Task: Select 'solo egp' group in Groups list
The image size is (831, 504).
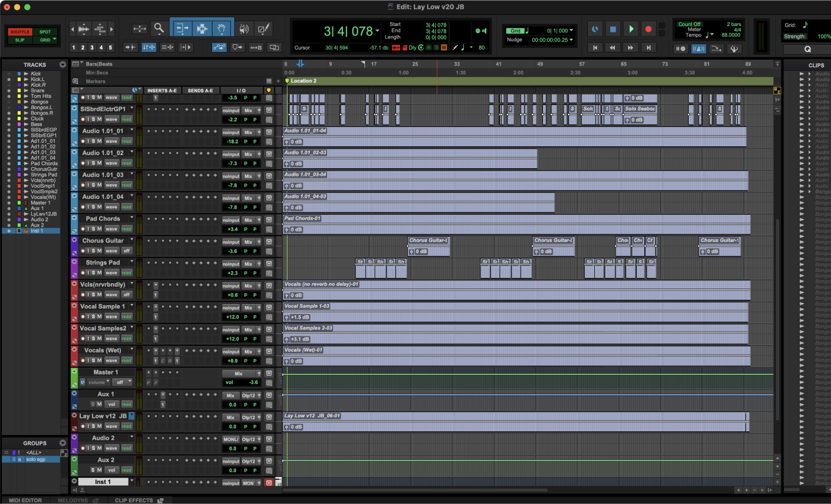Action: click(35, 459)
